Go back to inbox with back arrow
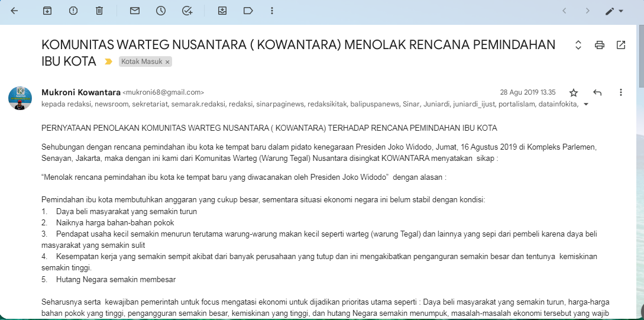This screenshot has width=644, height=320. coord(14,11)
